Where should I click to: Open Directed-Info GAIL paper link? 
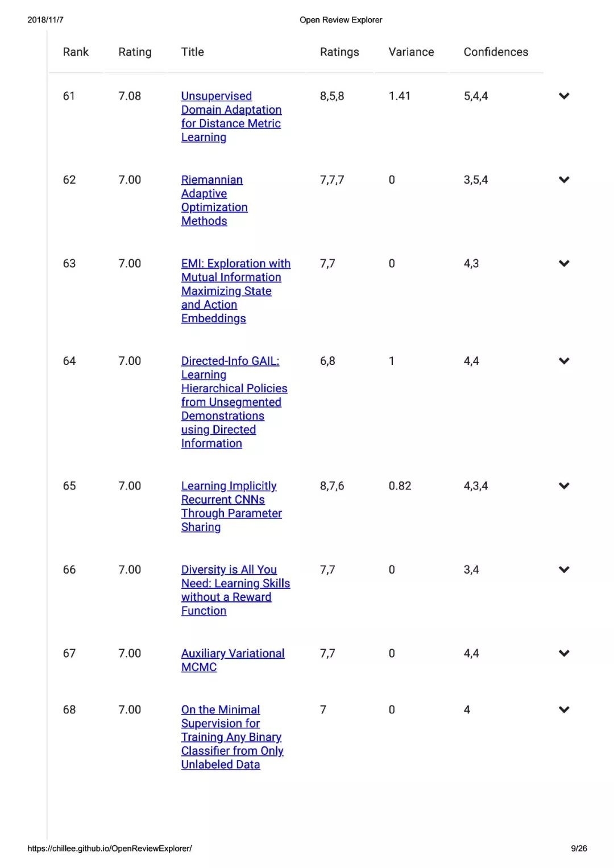pos(234,402)
